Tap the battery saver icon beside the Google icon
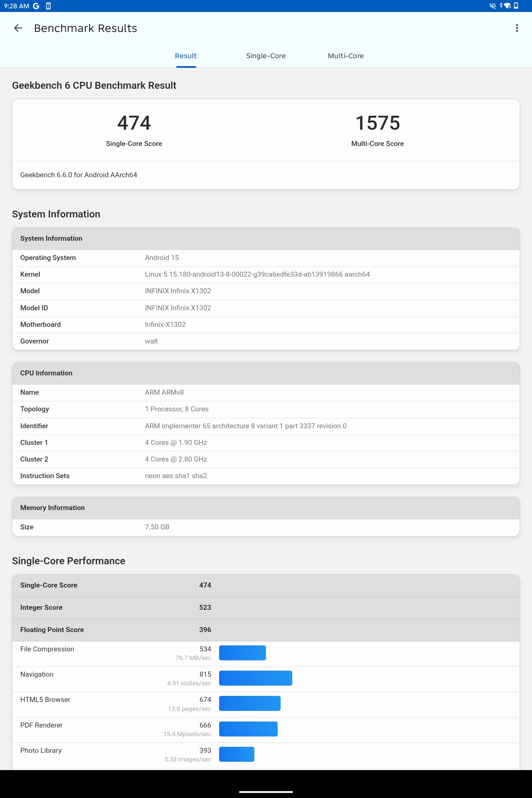The width and height of the screenshot is (532, 798). coord(48,6)
